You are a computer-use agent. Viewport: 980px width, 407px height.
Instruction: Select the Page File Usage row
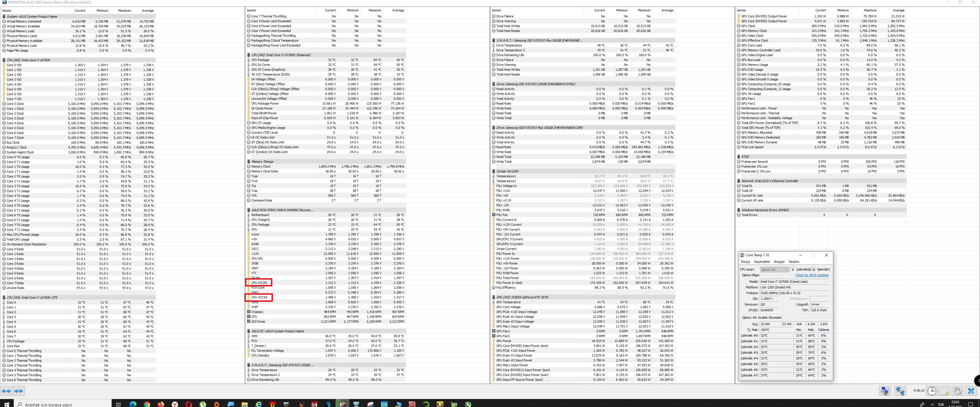pos(79,50)
